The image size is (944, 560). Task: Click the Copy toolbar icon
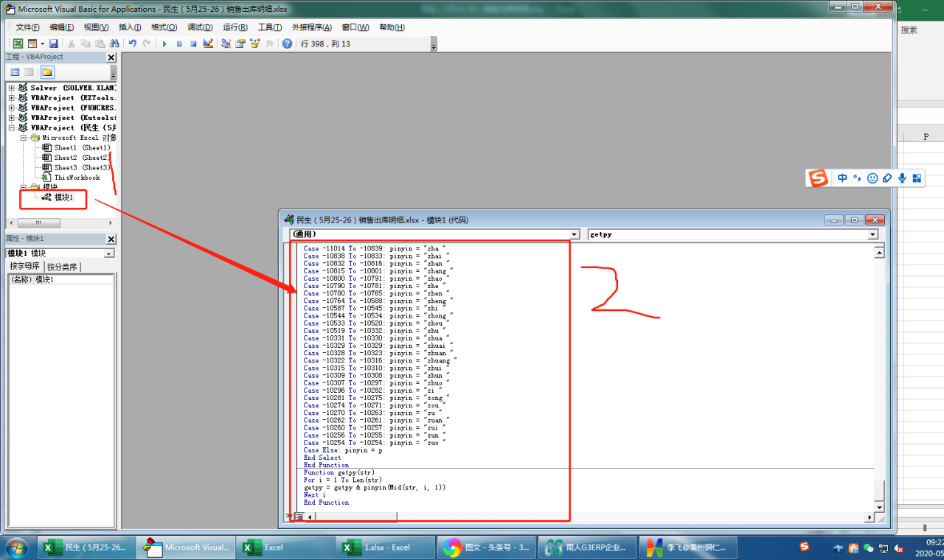pos(86,43)
